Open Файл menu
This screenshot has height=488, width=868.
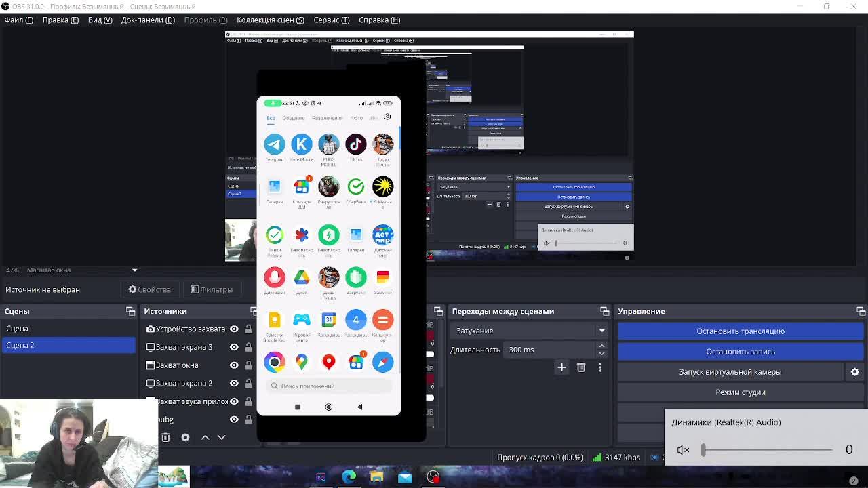click(19, 20)
